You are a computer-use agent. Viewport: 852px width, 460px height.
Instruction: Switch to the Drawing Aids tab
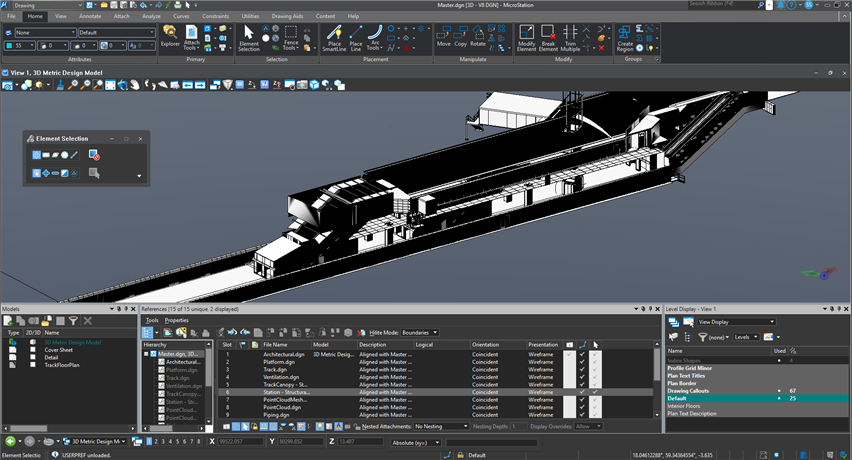287,16
